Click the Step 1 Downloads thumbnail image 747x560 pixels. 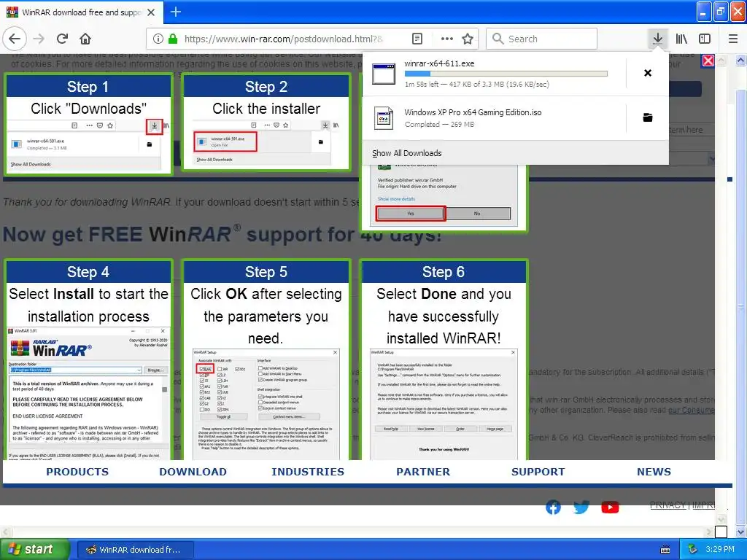[x=88, y=145]
